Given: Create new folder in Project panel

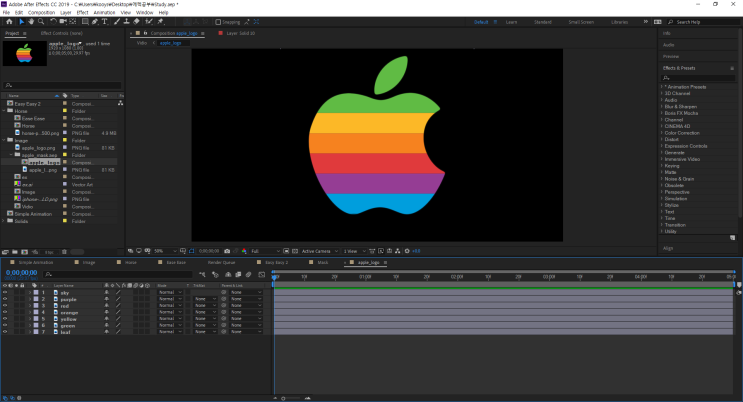Looking at the screenshot, I should pyautogui.click(x=15, y=252).
